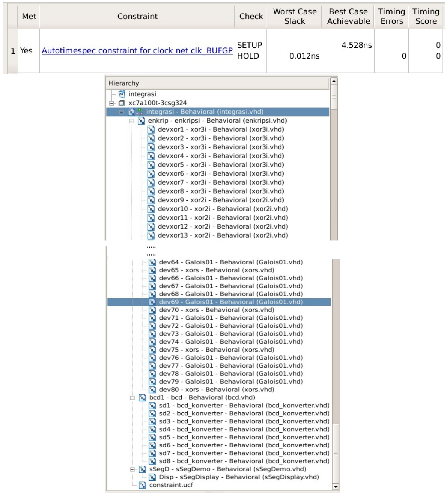
Task: Click the VHDL file icon for sd1
Action: (152, 406)
